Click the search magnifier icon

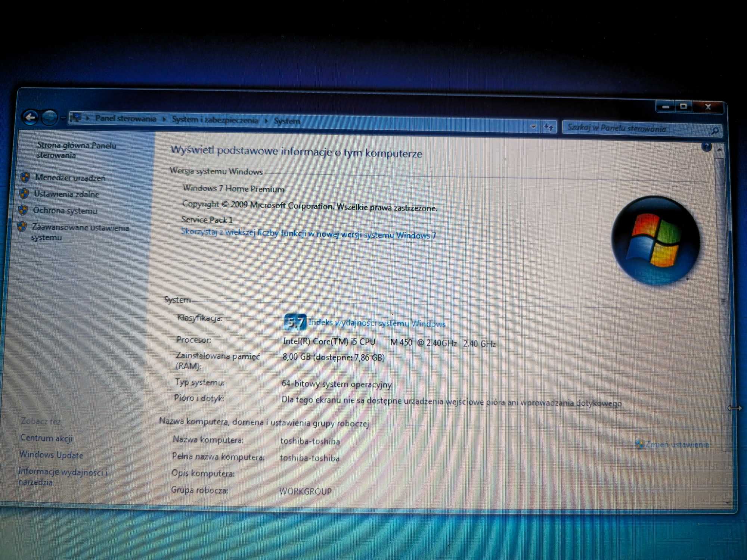pyautogui.click(x=715, y=131)
